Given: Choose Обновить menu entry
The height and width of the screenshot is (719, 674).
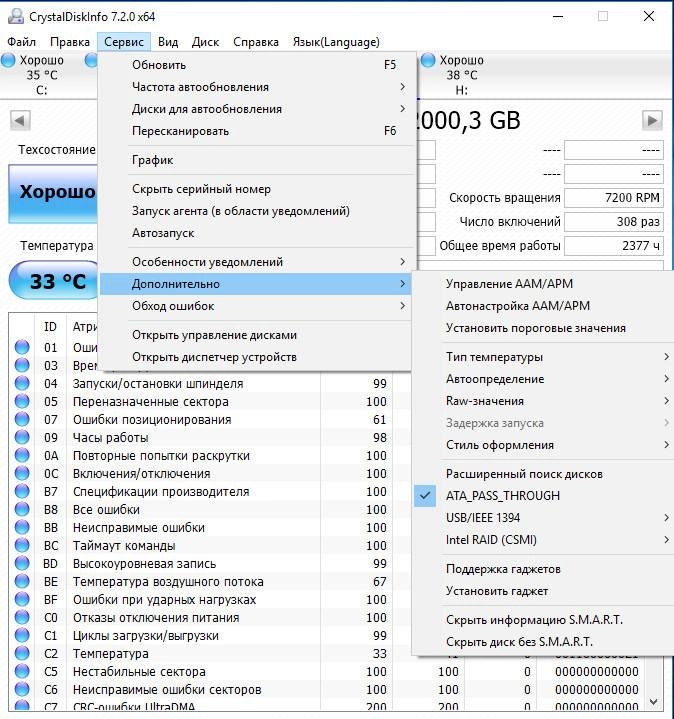Looking at the screenshot, I should point(255,65).
